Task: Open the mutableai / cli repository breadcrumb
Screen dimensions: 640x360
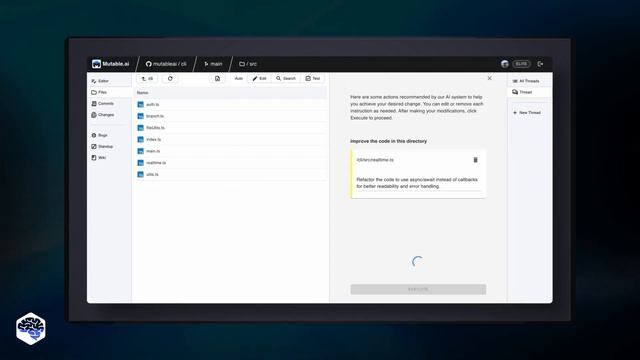Action: [166, 64]
